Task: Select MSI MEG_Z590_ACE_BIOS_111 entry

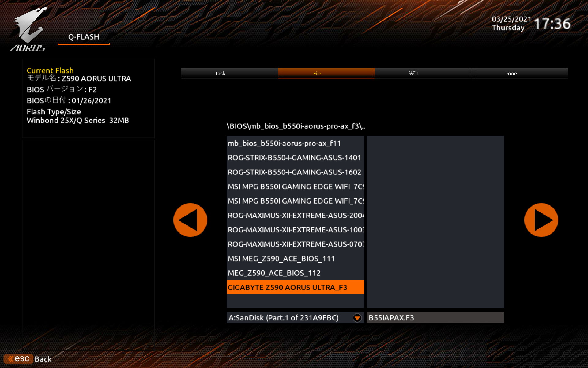Action: pyautogui.click(x=296, y=259)
